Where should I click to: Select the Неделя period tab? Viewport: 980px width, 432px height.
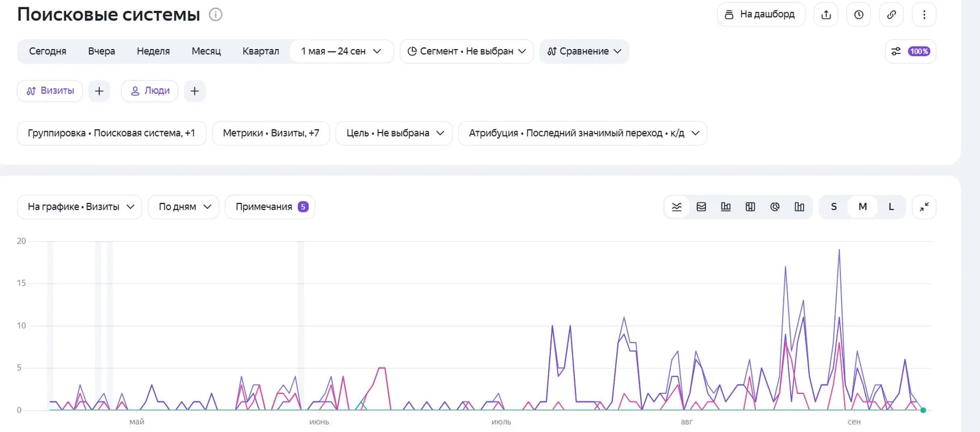pyautogui.click(x=153, y=51)
